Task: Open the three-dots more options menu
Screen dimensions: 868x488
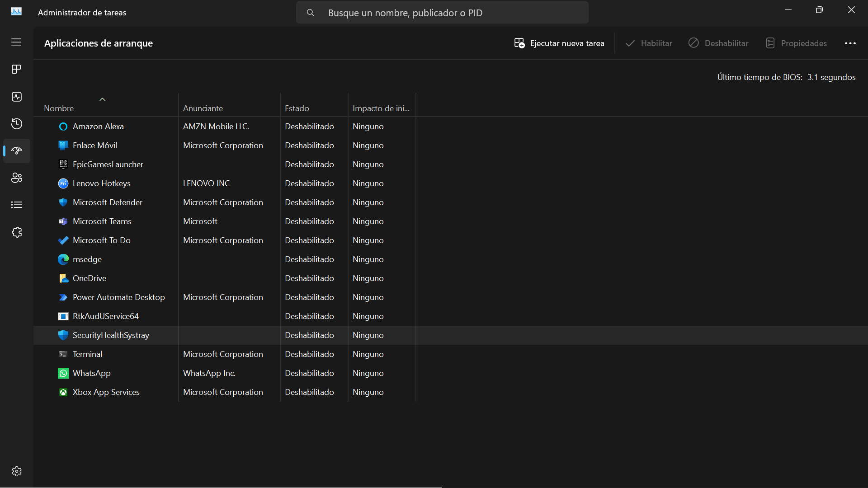Action: (x=850, y=43)
